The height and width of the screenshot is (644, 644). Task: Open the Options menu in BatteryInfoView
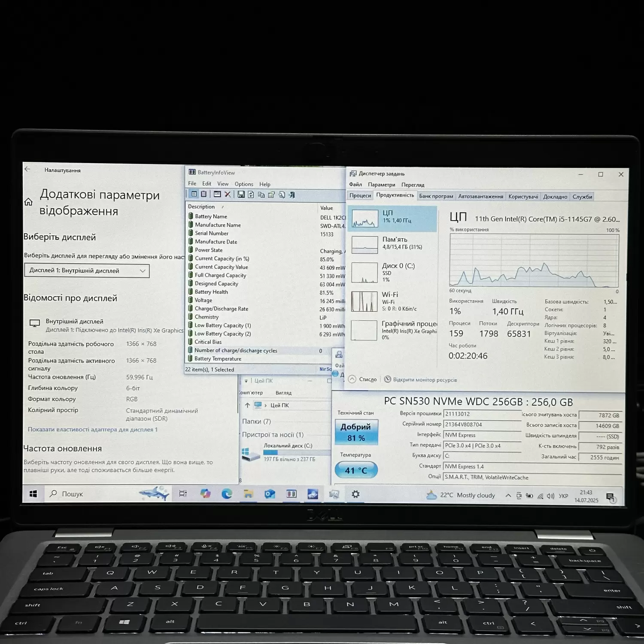(244, 184)
